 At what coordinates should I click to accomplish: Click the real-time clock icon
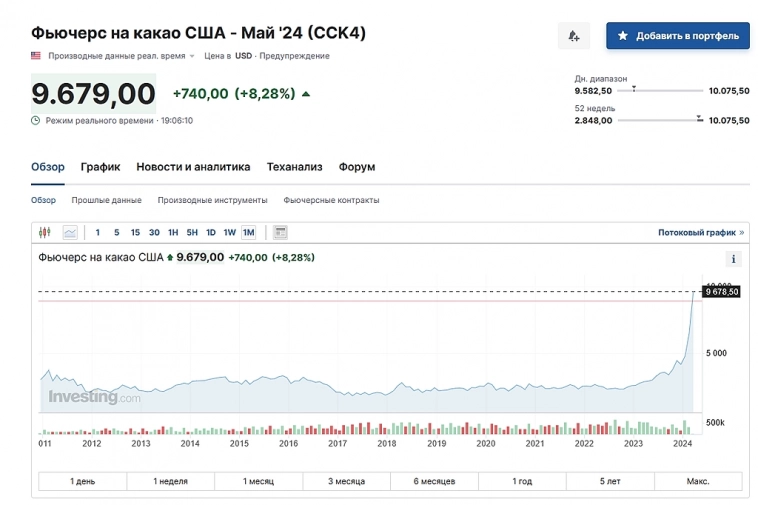36,120
